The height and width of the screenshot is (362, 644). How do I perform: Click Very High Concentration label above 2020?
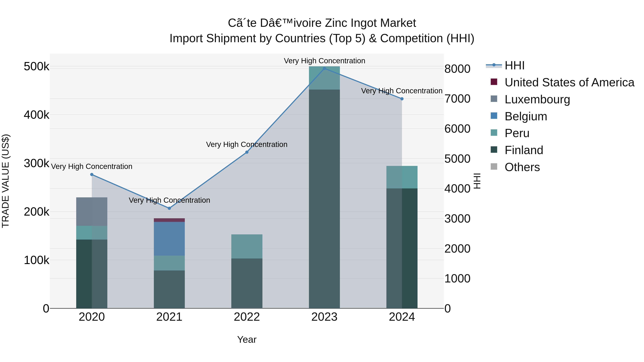92,166
